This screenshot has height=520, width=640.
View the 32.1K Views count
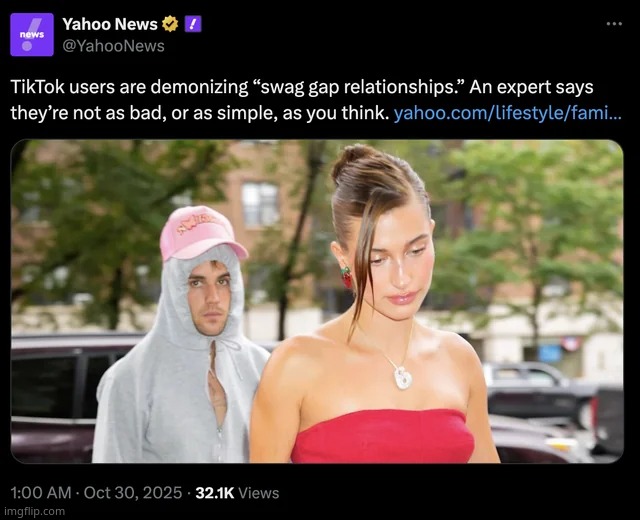click(x=237, y=493)
